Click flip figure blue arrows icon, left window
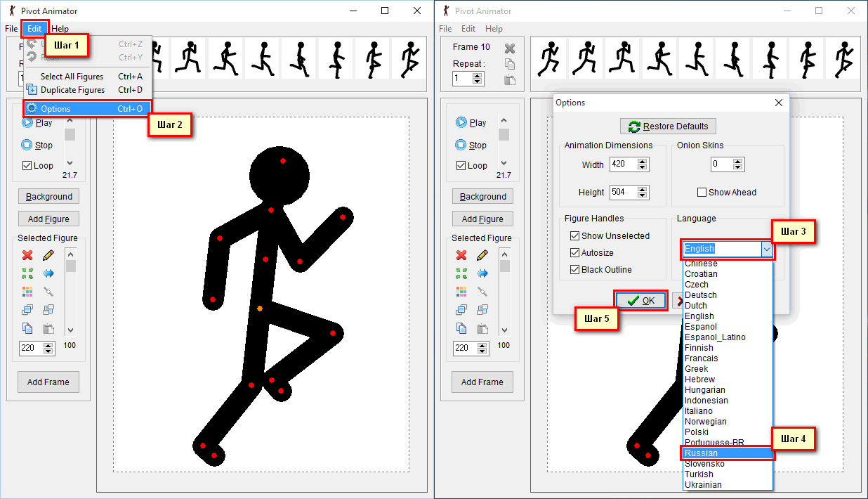 48,273
